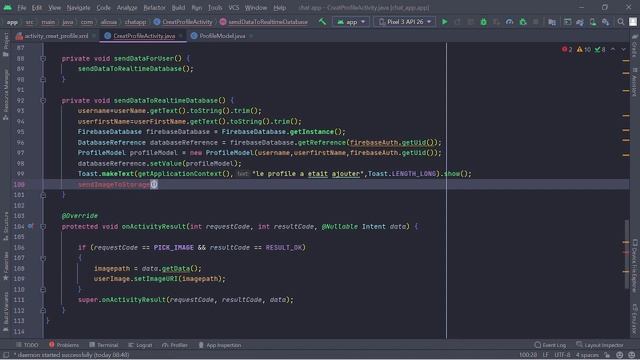The width and height of the screenshot is (640, 360).
Task: Open Search Everywhere magnifier icon
Action: pyautogui.click(x=621, y=22)
